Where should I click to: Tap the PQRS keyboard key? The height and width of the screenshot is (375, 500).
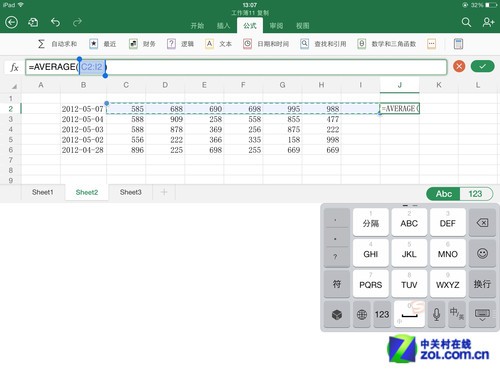371,284
